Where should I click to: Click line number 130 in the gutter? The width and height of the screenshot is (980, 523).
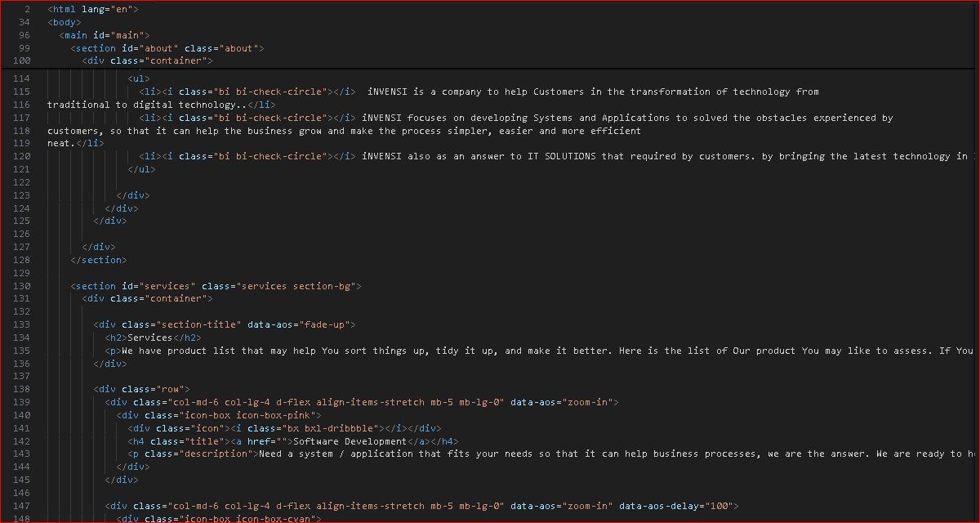(x=23, y=286)
